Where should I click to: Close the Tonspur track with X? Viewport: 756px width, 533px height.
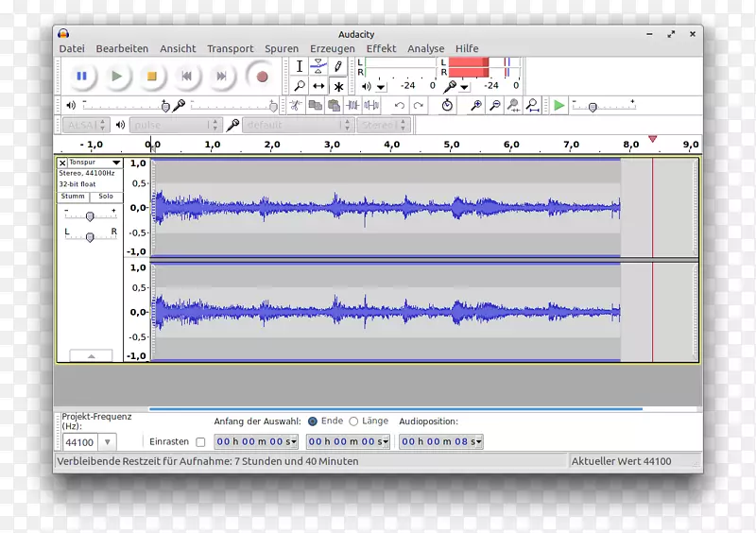62,163
